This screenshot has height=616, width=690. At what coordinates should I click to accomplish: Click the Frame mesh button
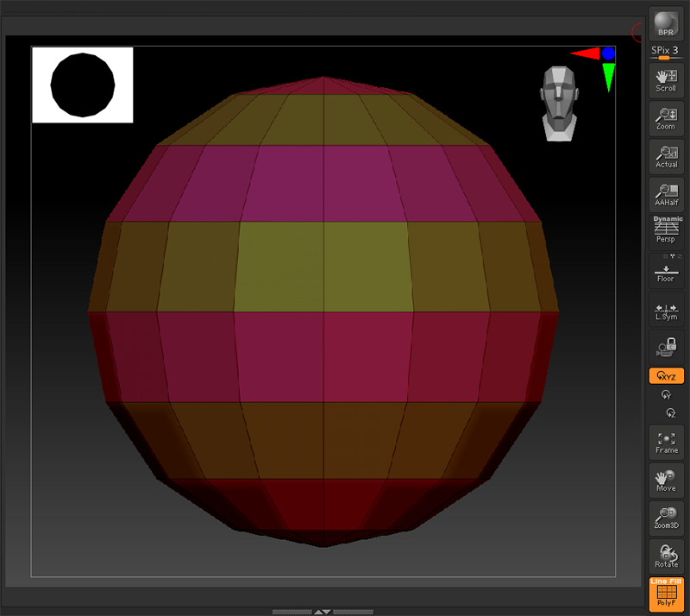click(666, 442)
